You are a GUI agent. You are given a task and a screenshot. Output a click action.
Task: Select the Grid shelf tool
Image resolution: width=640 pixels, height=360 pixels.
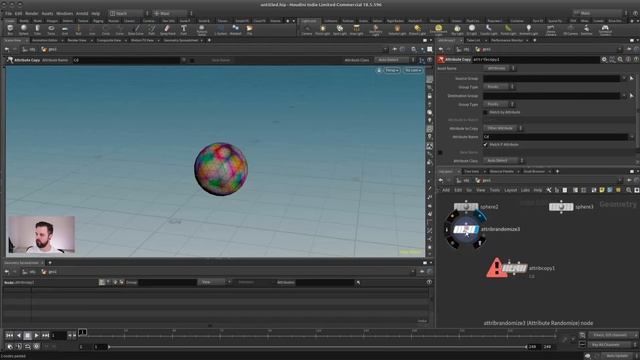point(64,29)
